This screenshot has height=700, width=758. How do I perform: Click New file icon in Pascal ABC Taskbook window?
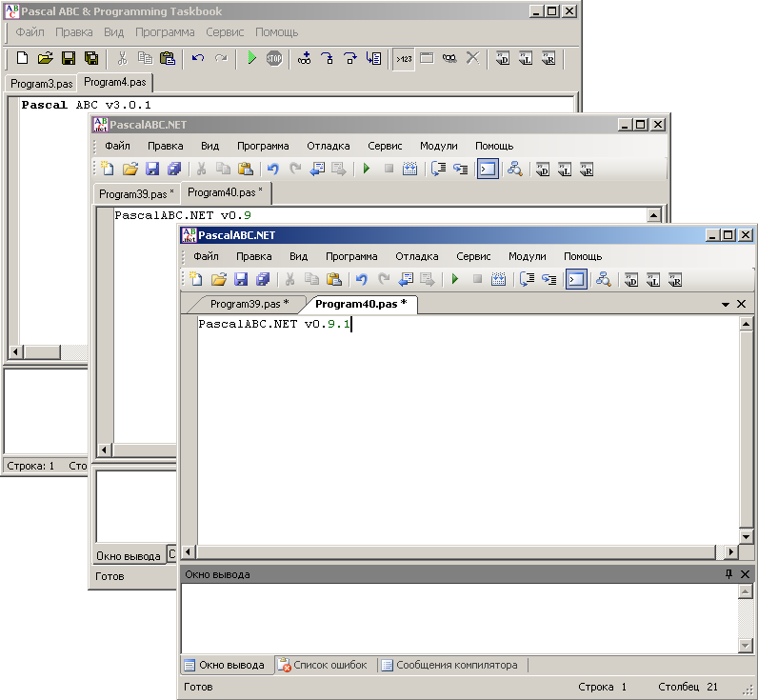tap(22, 58)
